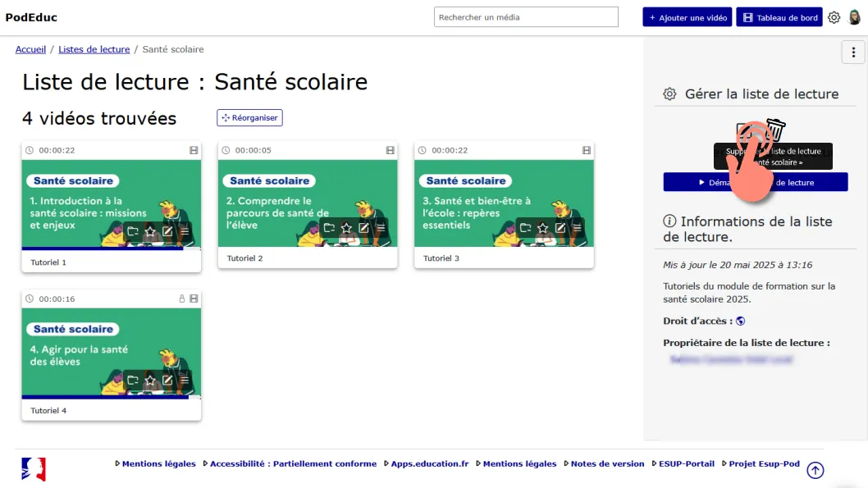Open the Listes de lecture breadcrumb link
The height and width of the screenshot is (488, 868).
(x=94, y=49)
